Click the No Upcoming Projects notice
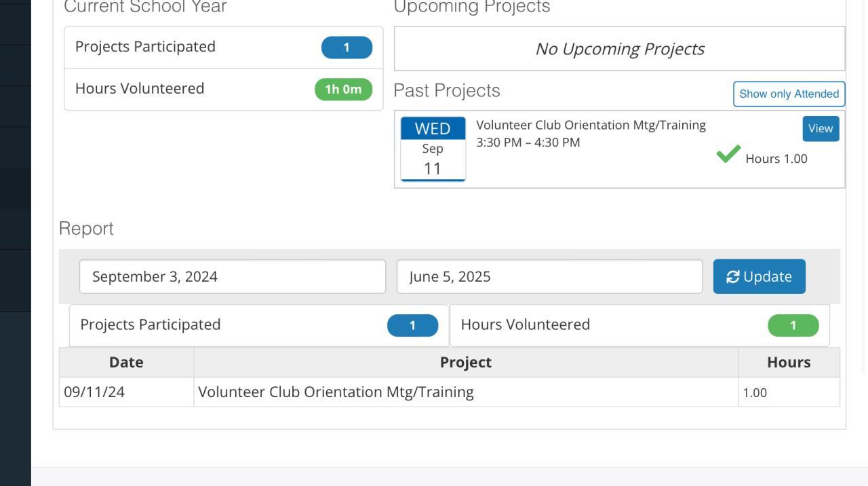 619,49
